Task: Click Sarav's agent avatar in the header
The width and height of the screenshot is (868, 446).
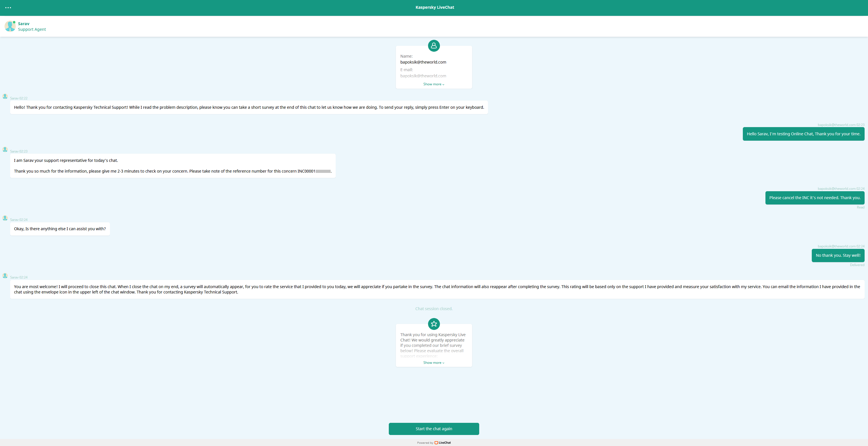Action: tap(10, 26)
